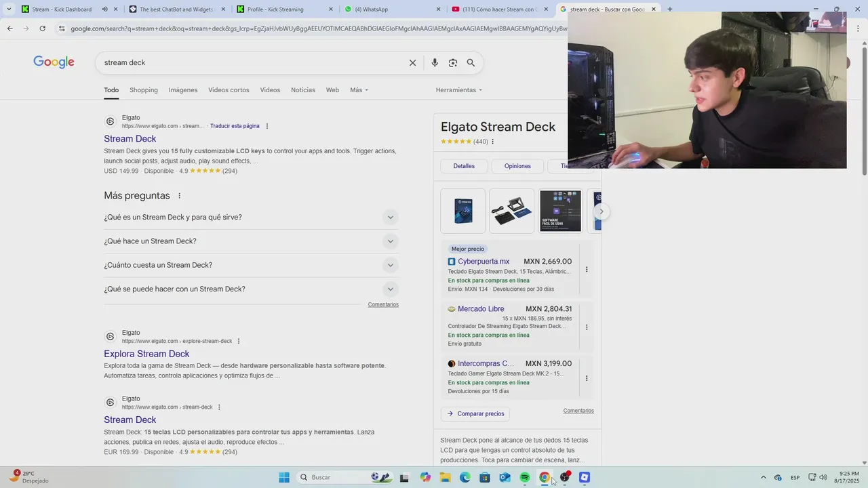868x488 pixels.
Task: Click the Comparar precios button
Action: (x=475, y=413)
